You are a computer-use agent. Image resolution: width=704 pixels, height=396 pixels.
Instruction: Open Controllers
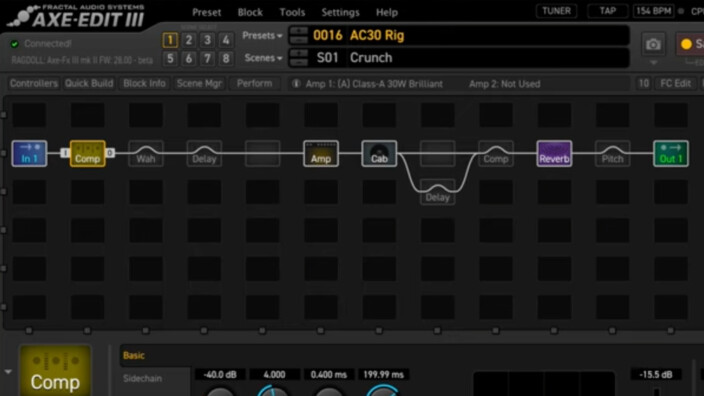click(x=34, y=84)
